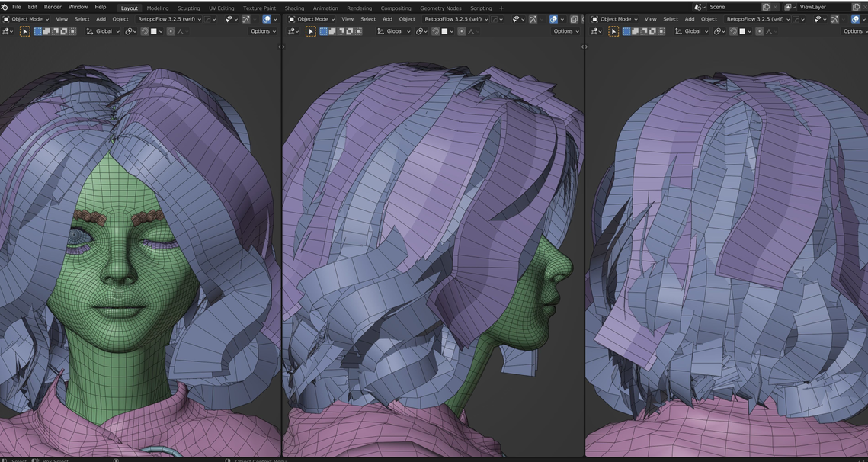Open RetopoFlow 3.2.5 dropdown in left viewport
Viewport: 868px width, 462px height.
(x=169, y=19)
